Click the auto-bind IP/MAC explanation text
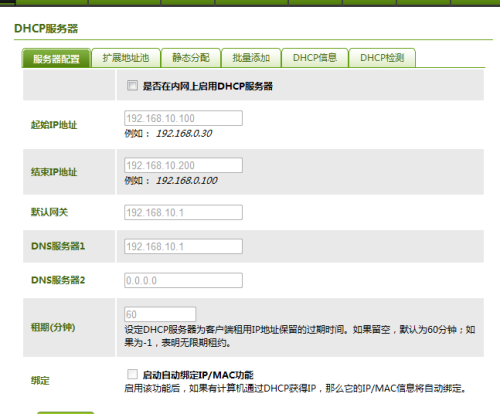Viewport: 500px width, 414px height. coord(295,388)
